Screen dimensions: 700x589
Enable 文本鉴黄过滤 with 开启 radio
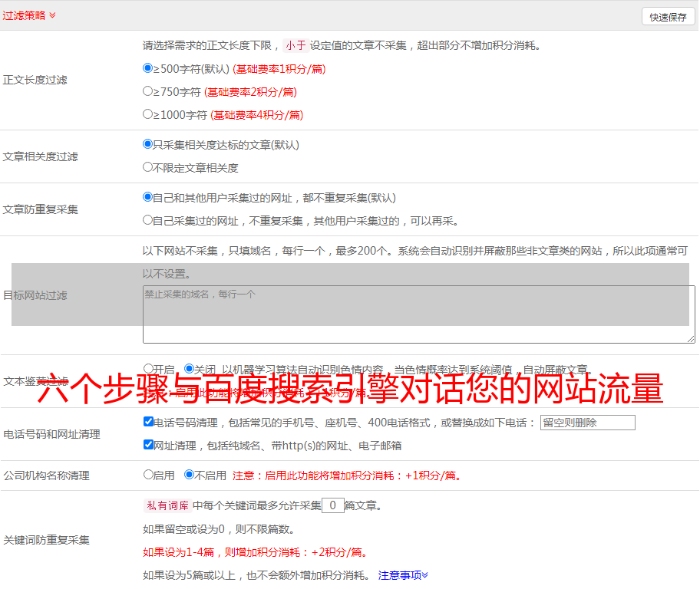click(x=149, y=369)
